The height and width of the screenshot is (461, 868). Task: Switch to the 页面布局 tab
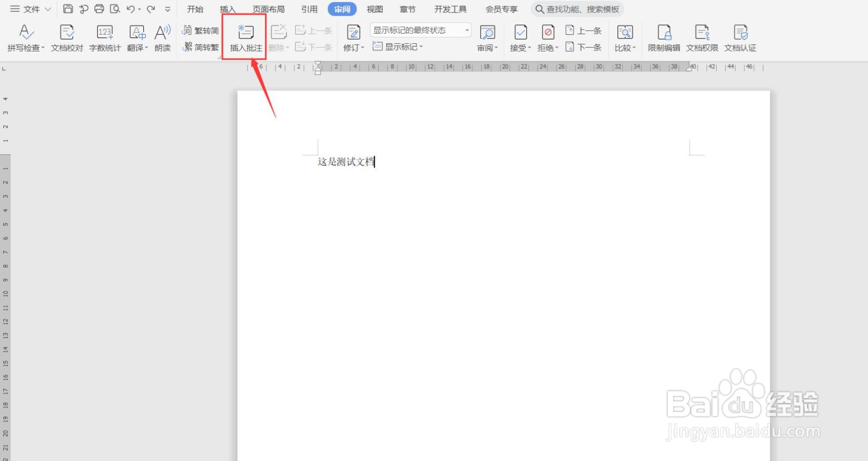(269, 9)
